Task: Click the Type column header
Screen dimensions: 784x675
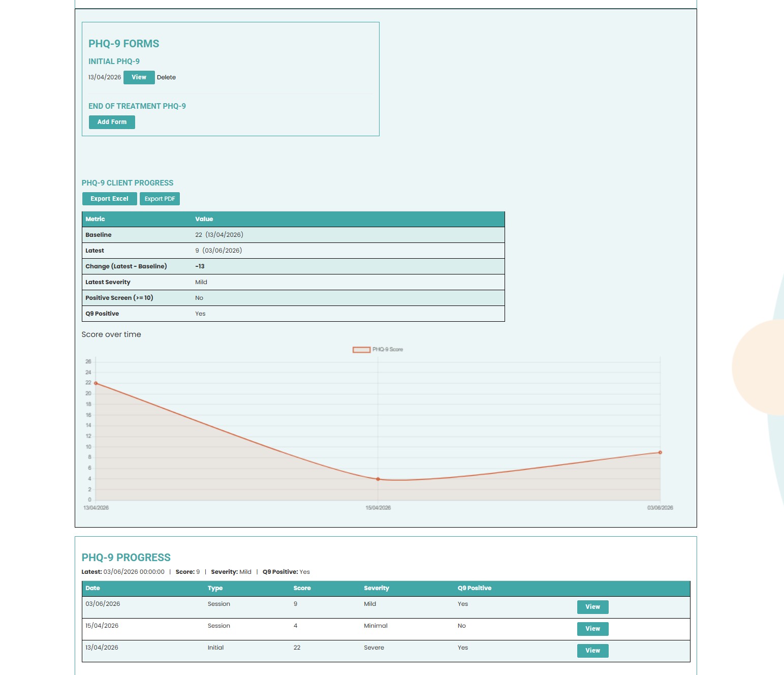Action: click(x=215, y=588)
